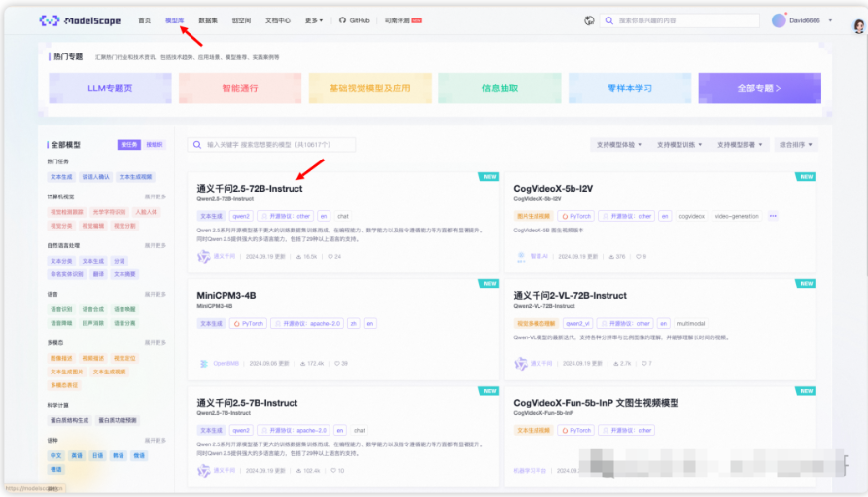Image resolution: width=868 pixels, height=497 pixels.
Task: Click the globe language icon
Action: tap(589, 20)
